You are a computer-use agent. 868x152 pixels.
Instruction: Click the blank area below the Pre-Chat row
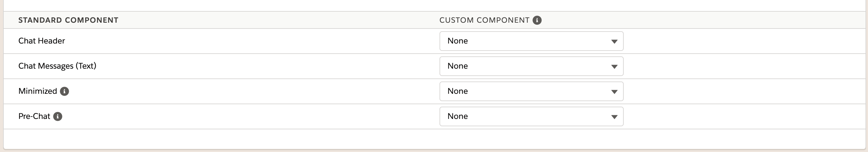click(434, 139)
